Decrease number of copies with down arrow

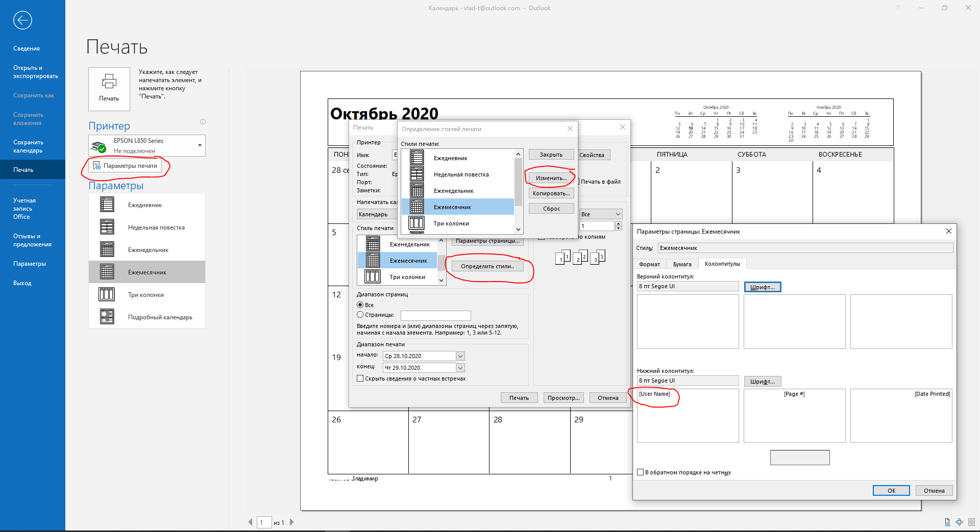619,228
